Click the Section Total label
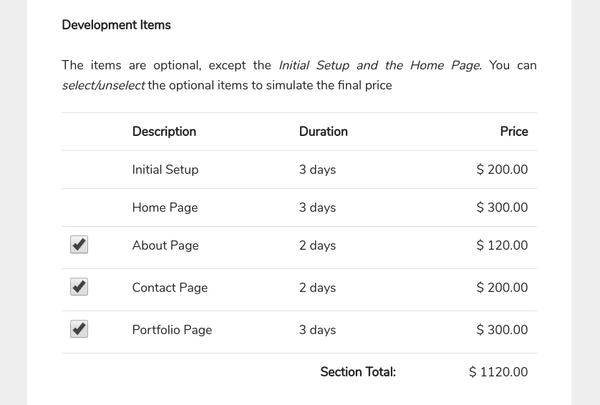The width and height of the screenshot is (600, 405). 358,372
